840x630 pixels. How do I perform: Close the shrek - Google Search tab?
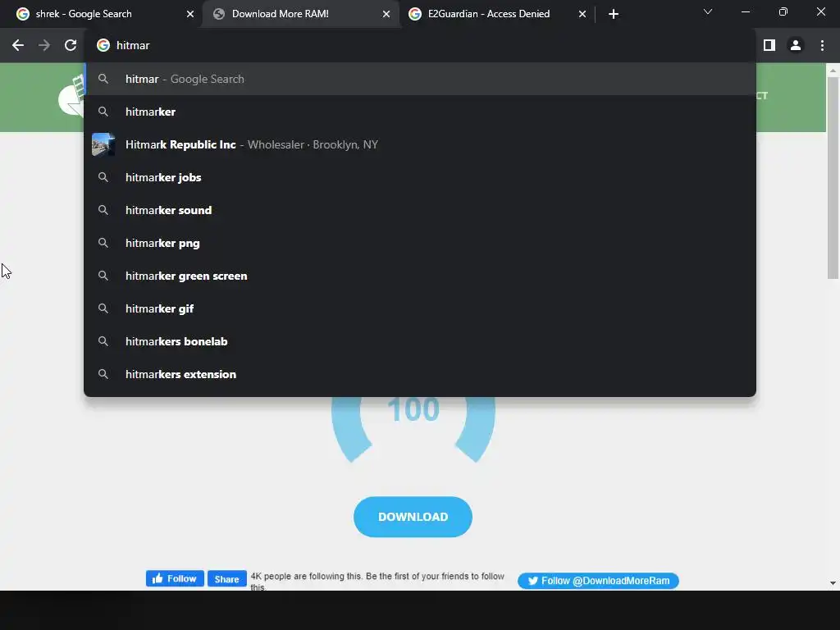[x=190, y=14]
